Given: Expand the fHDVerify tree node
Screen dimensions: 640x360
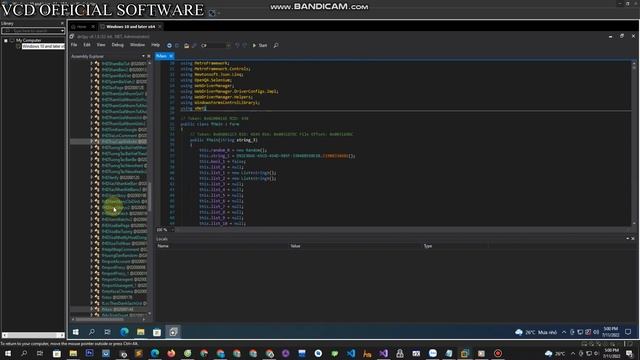Looking at the screenshot, I should [x=91, y=178].
